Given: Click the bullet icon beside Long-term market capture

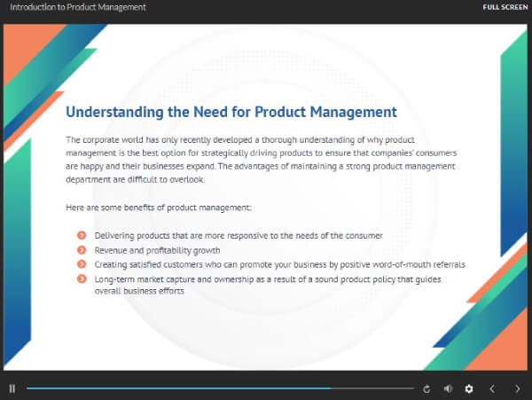Looking at the screenshot, I should [82, 279].
